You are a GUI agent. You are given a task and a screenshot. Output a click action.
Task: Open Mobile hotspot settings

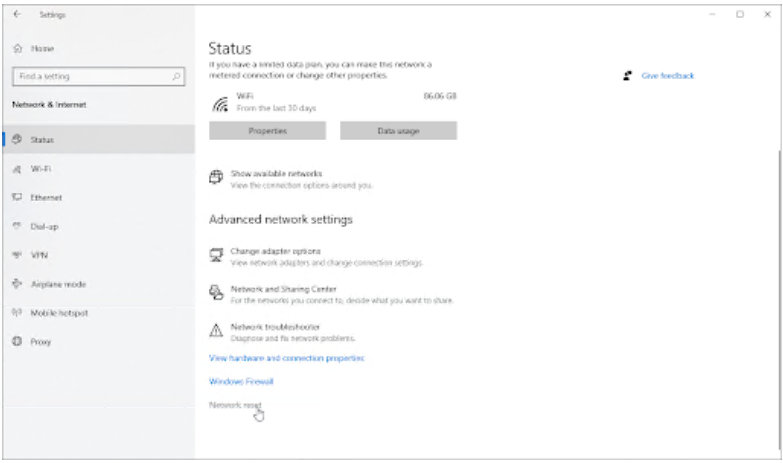(59, 313)
